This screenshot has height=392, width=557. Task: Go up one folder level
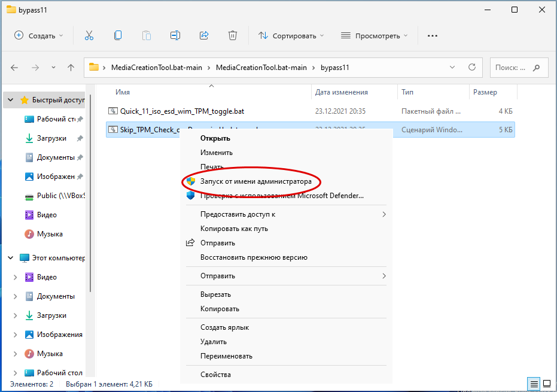point(71,68)
